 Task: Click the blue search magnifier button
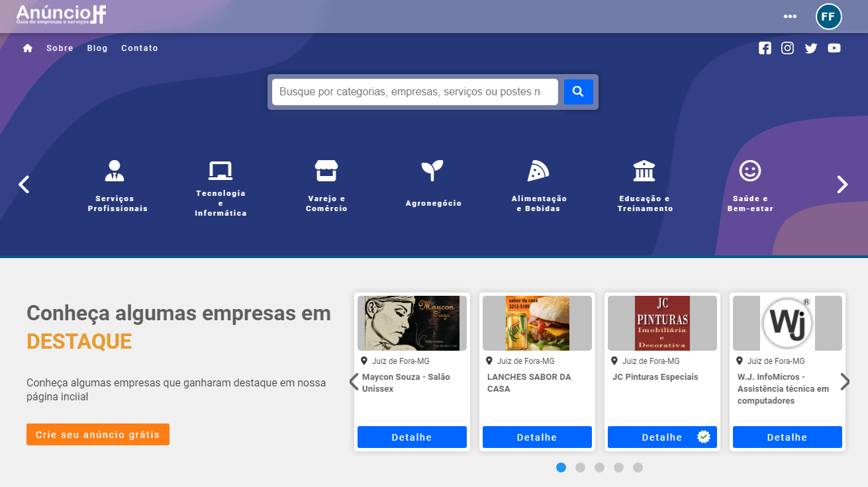coord(578,92)
